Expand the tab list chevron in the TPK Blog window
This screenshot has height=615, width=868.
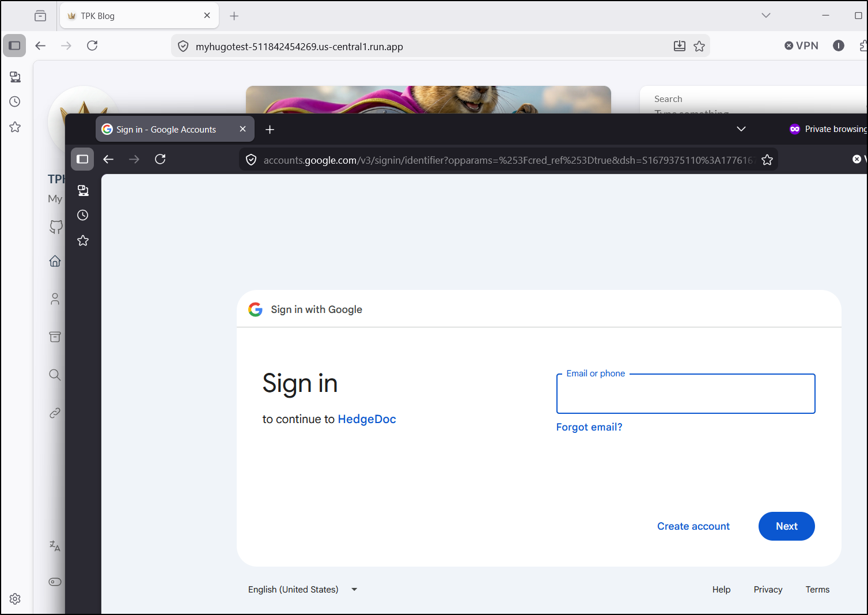point(766,16)
